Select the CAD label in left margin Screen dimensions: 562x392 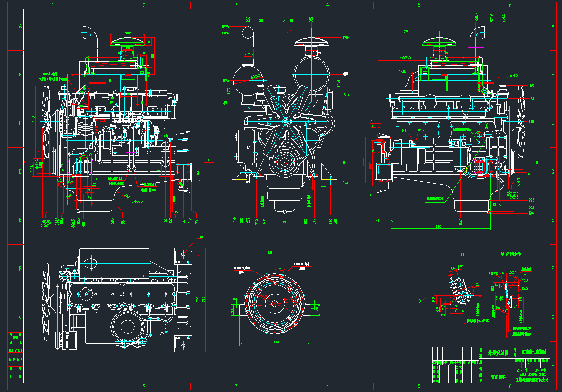click(x=15, y=338)
